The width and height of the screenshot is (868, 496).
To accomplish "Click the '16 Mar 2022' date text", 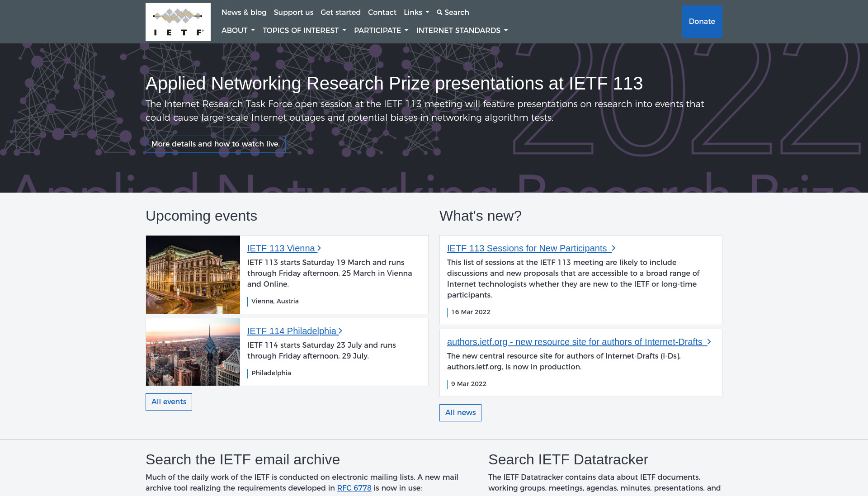I will coord(471,312).
